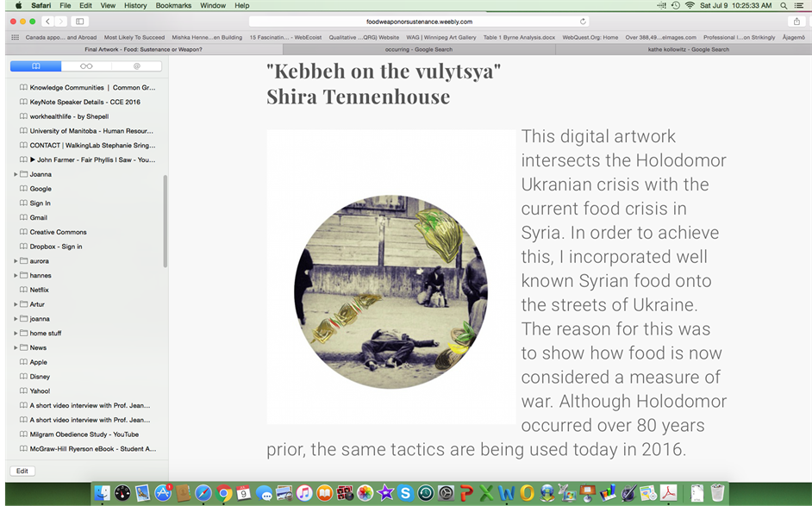Switch to the kathe kollowitz Google Search tab
This screenshot has width=812, height=506.
[688, 50]
